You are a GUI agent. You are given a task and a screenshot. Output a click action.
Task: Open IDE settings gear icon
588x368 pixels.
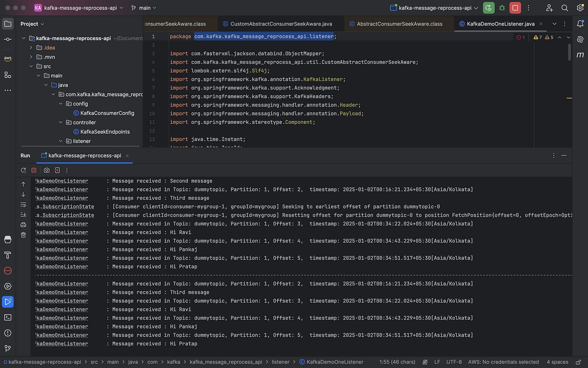click(580, 8)
